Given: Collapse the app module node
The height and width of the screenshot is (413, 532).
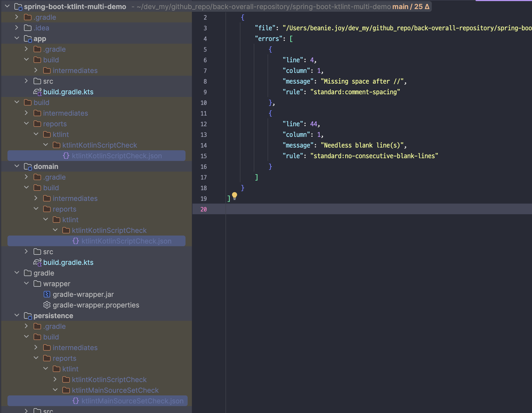Looking at the screenshot, I should (x=17, y=38).
